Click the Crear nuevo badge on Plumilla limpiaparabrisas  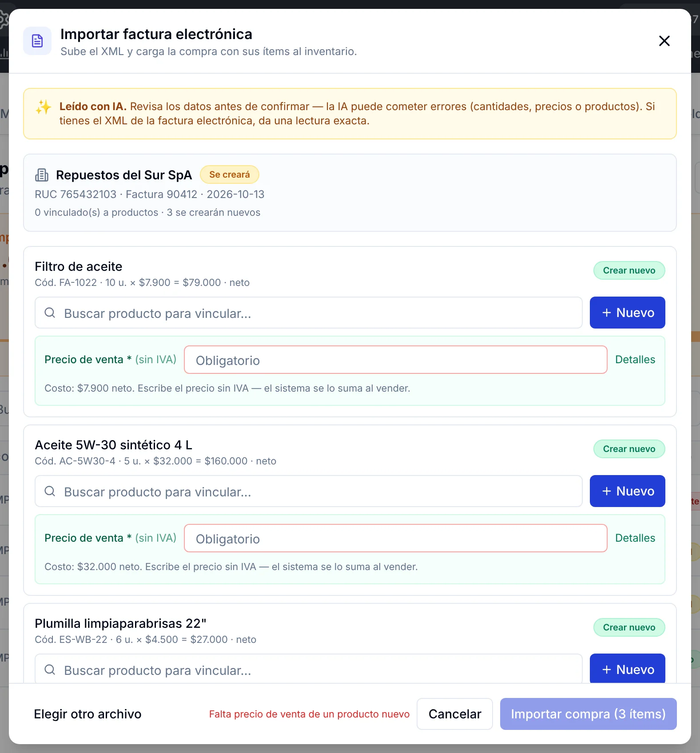[x=629, y=627]
